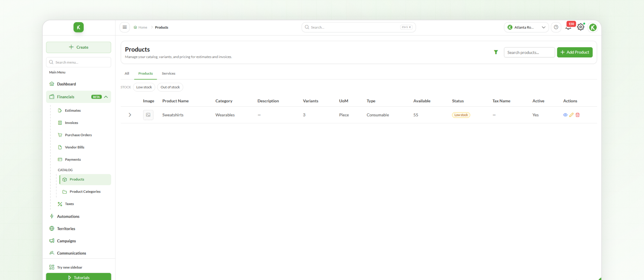Open the history clock icon
Screen dimensions: 644x280
coord(556,27)
